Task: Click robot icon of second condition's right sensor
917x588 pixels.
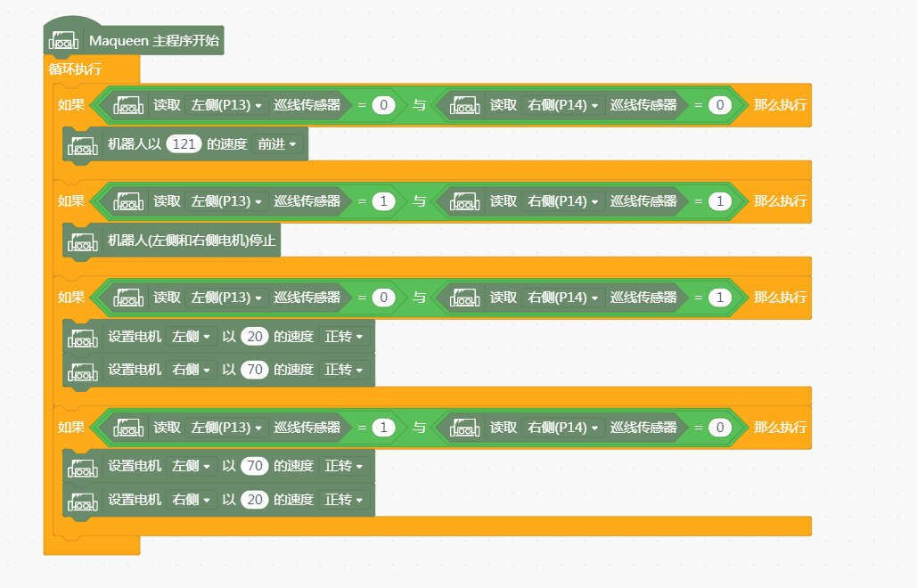Action: [465, 201]
